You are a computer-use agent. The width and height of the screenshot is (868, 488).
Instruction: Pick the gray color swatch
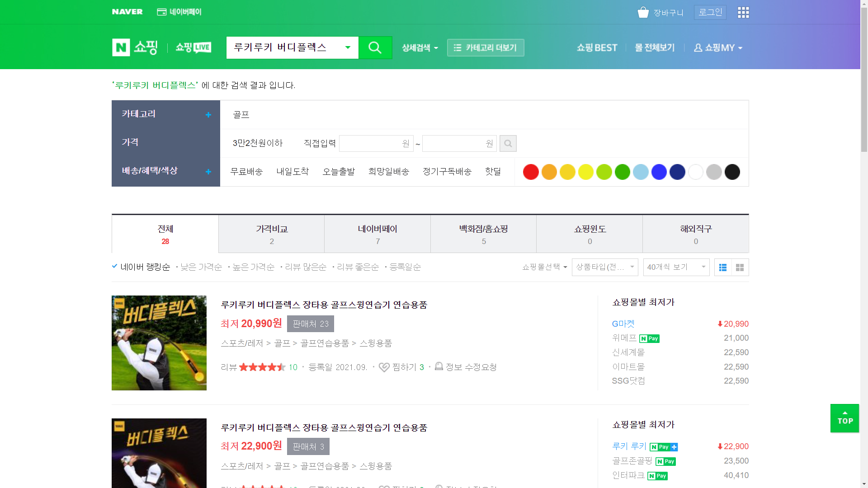tap(714, 172)
